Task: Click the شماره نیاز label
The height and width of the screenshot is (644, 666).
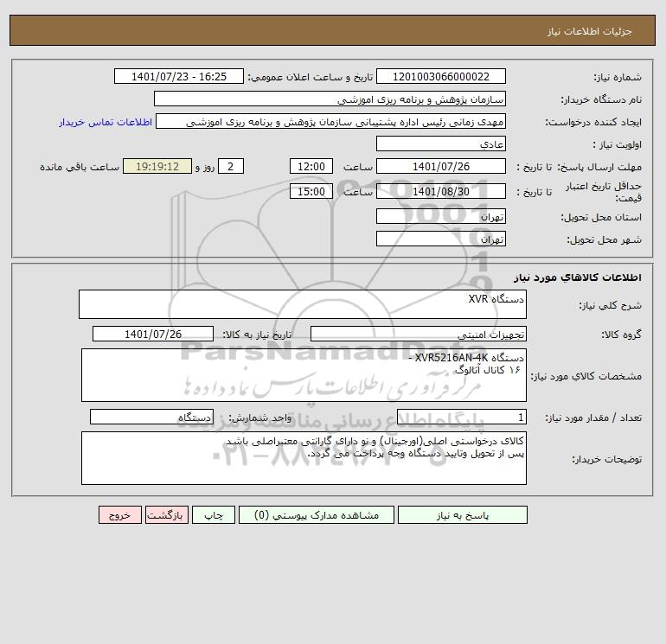Action: click(618, 77)
